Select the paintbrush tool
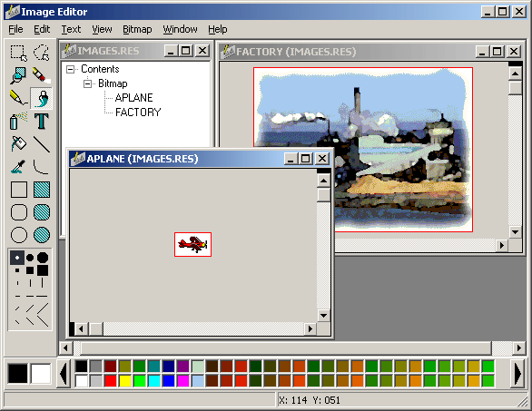The image size is (532, 411). [x=42, y=98]
